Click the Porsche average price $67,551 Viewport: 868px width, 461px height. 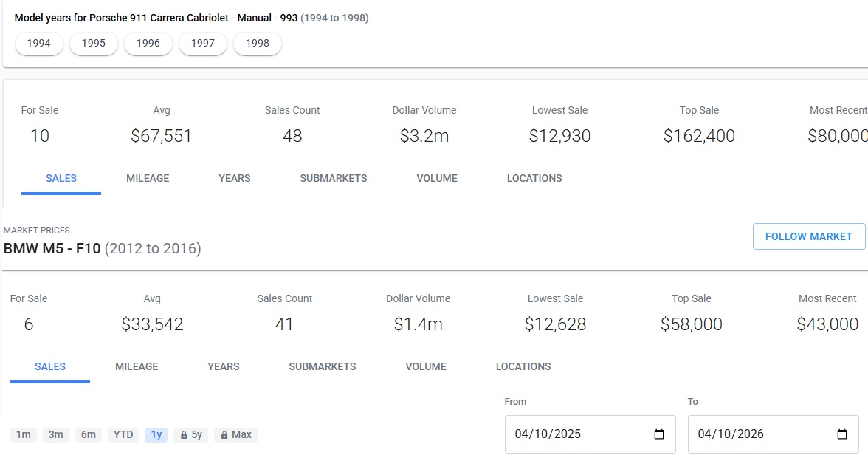(x=161, y=136)
